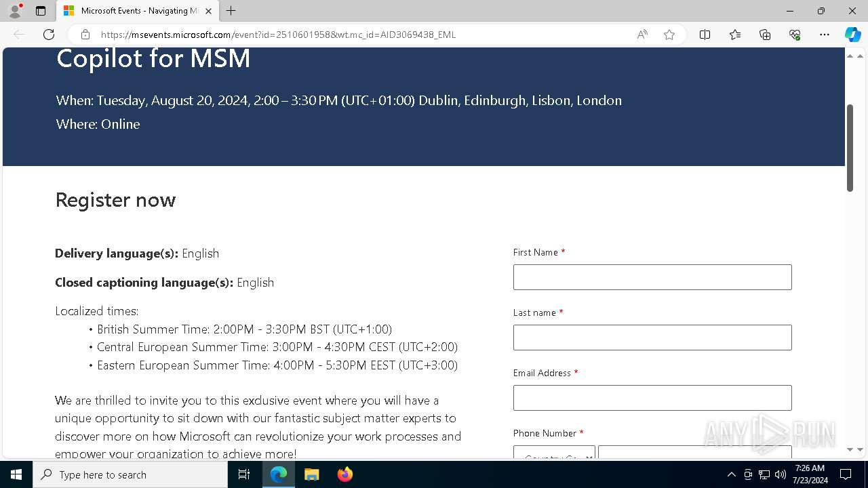Click 'Delivery language(s): English' text
Screen dimensions: 868x488
click(x=137, y=253)
